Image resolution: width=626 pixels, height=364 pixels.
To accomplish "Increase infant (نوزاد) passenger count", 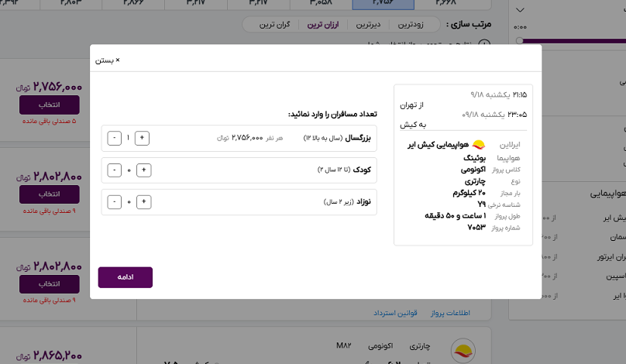I will point(144,201).
